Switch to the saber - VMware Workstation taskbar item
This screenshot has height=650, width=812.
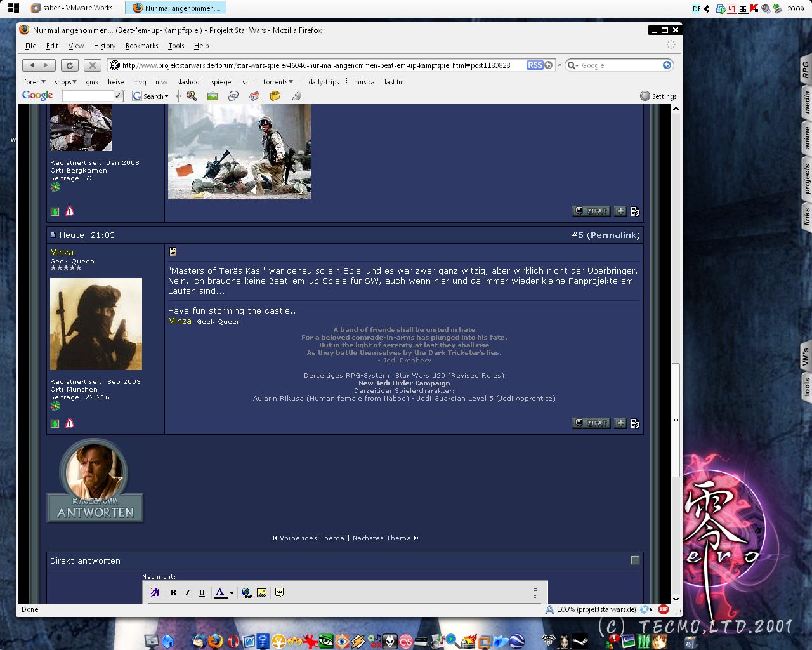73,8
